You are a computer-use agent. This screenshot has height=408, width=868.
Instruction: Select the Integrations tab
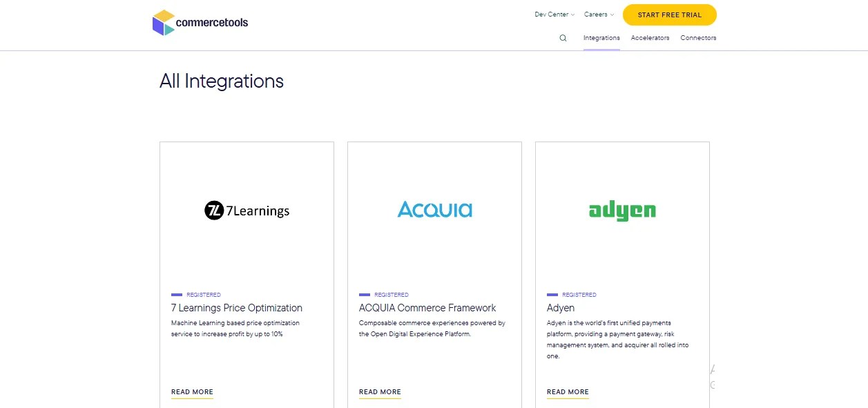pos(601,38)
